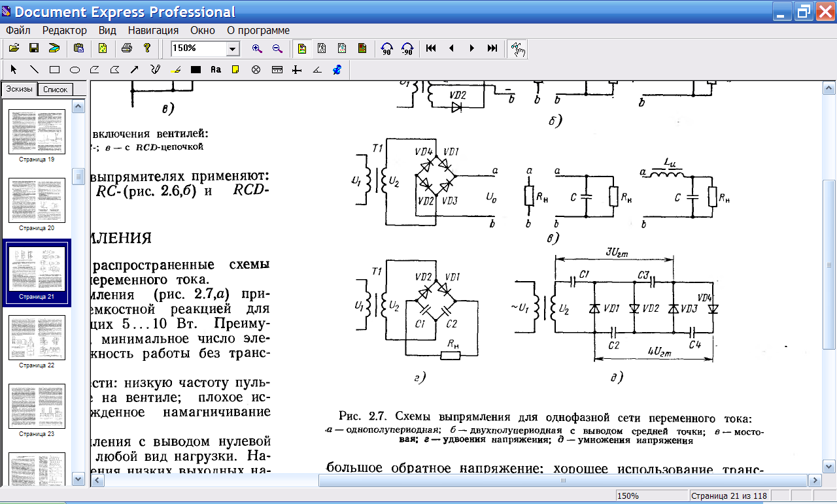Image resolution: width=837 pixels, height=504 pixels.
Task: Select the Страница 21 thumbnail
Action: pos(37,273)
